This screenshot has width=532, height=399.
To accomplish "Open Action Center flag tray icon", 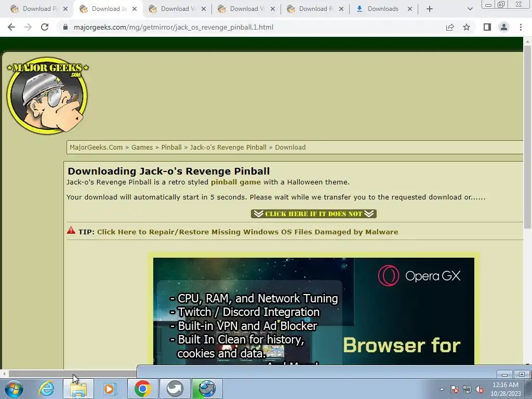I will pos(455,389).
